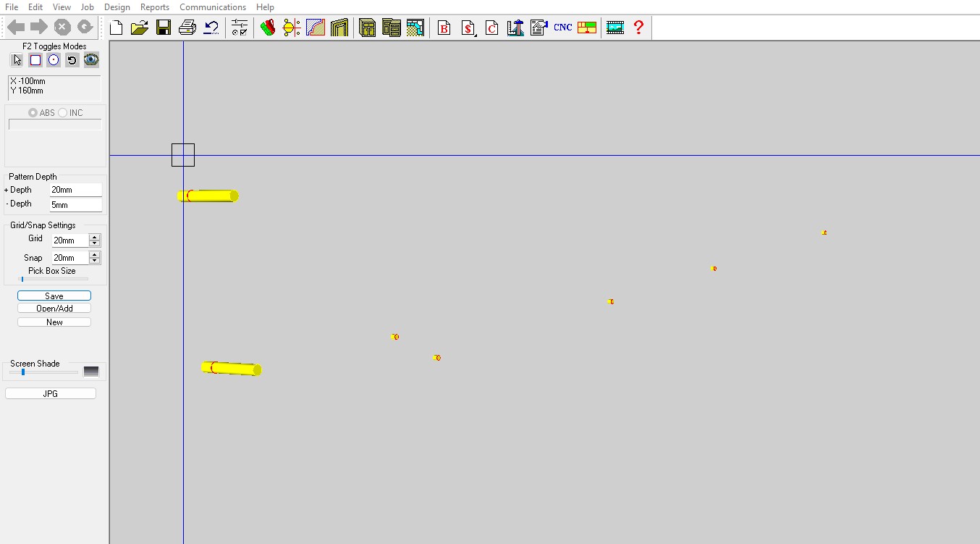Click the + Depth input field
This screenshot has width=980, height=544.
tap(75, 190)
